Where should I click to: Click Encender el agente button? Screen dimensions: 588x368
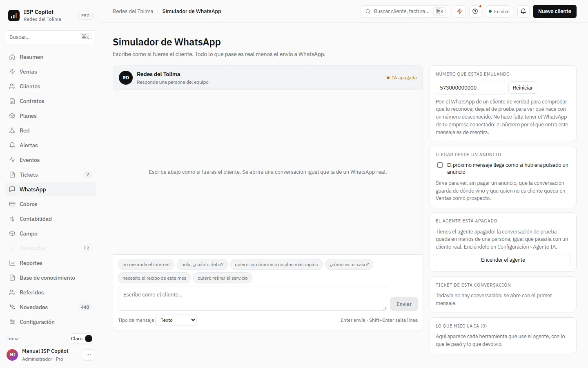503,260
